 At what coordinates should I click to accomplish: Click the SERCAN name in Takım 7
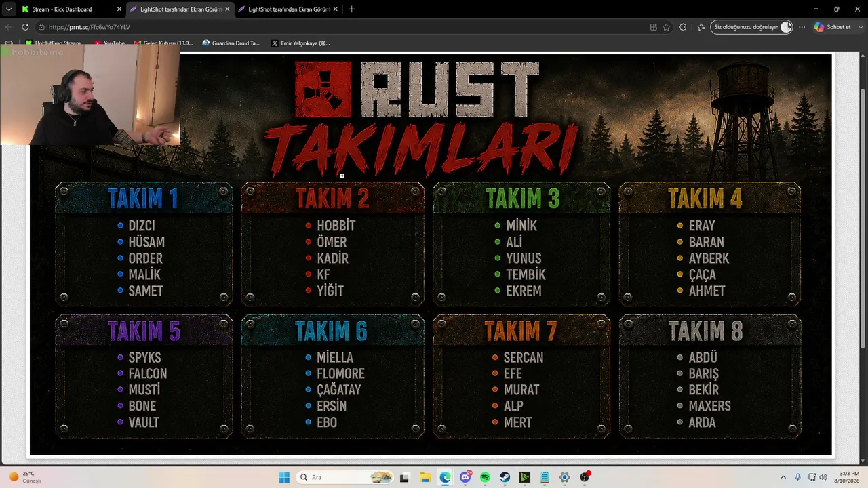pyautogui.click(x=524, y=357)
